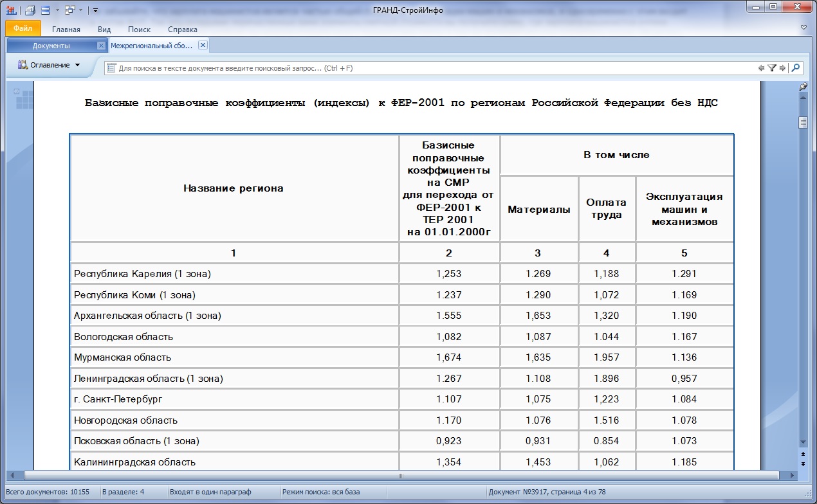Switch to the Вид ribbon tab

(104, 30)
